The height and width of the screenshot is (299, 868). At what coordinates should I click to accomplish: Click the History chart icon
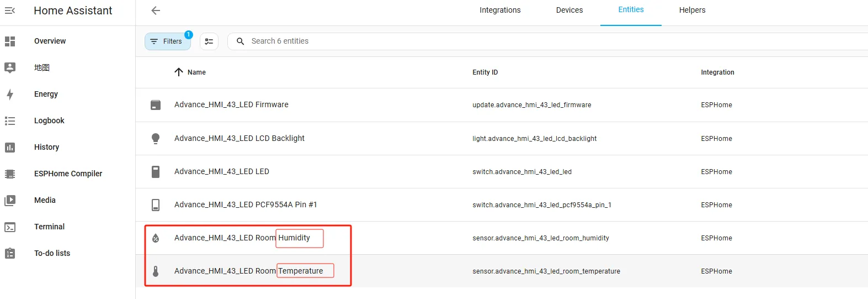point(10,148)
